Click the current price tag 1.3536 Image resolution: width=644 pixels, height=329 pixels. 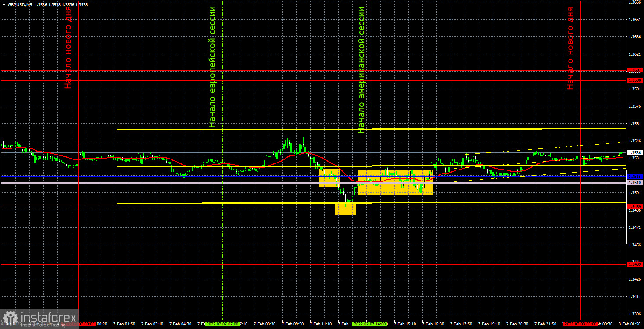coord(635,152)
